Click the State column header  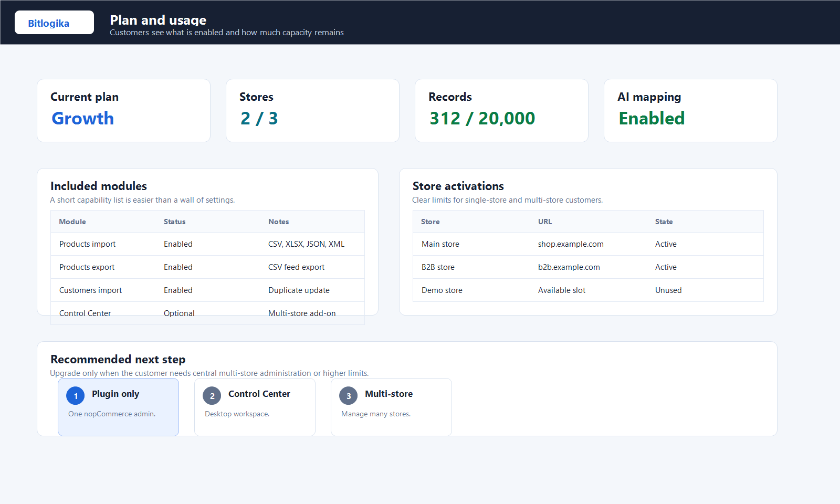click(664, 222)
